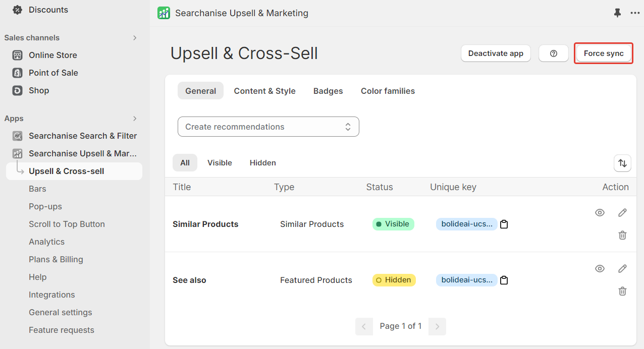Open the Shop sales channel
644x349 pixels.
(x=39, y=90)
